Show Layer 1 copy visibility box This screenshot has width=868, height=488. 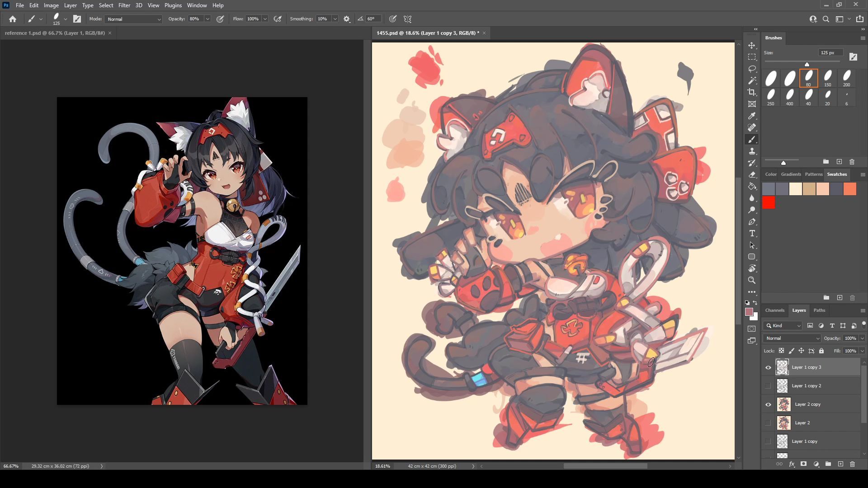[x=768, y=441]
